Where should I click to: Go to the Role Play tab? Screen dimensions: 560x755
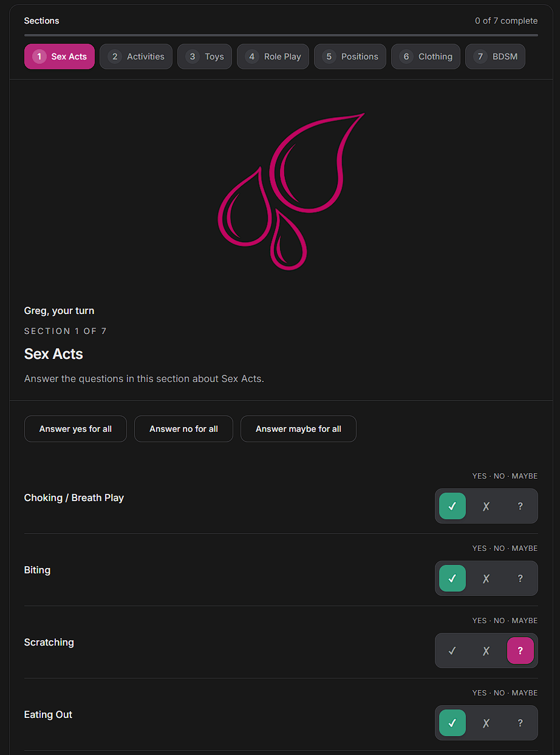pyautogui.click(x=273, y=56)
